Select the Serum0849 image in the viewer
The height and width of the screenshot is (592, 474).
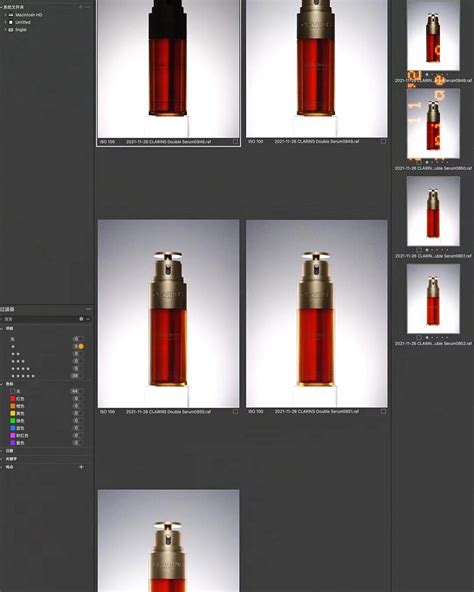point(317,69)
